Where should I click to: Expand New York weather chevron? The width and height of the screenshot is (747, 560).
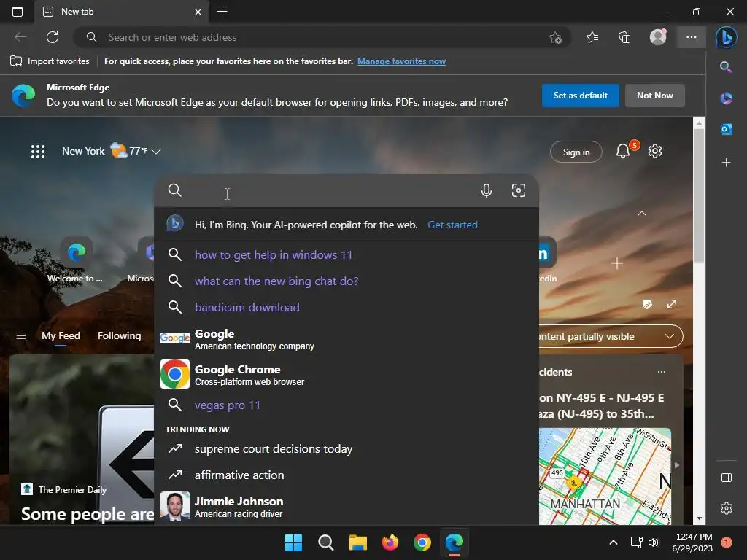[x=156, y=152]
